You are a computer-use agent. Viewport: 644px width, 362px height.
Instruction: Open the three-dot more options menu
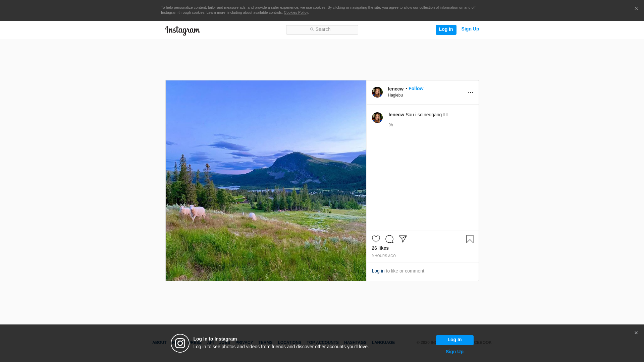click(470, 93)
